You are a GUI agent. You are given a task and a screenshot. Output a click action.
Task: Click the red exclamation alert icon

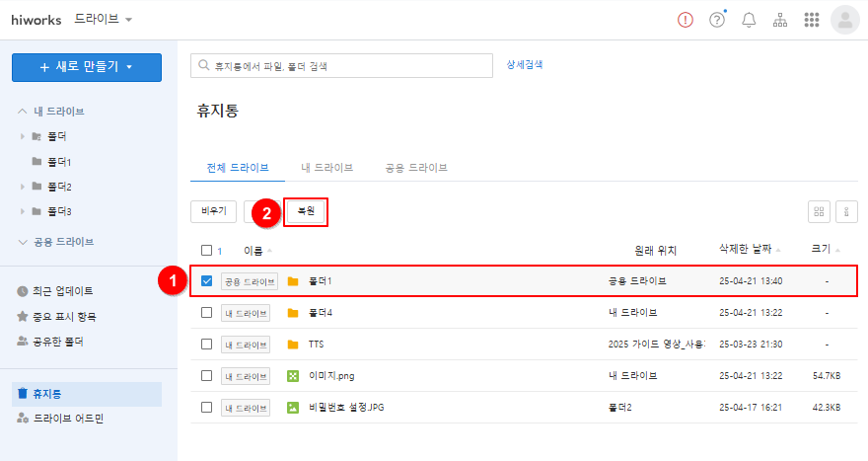click(x=686, y=20)
